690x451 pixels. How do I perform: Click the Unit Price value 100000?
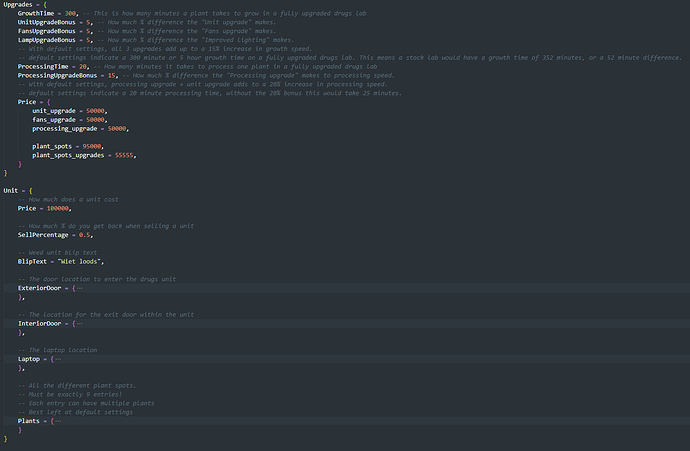pyautogui.click(x=60, y=208)
